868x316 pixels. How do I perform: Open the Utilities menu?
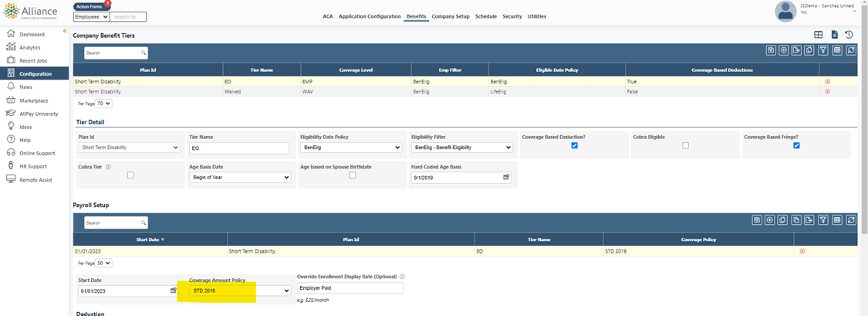pyautogui.click(x=537, y=17)
